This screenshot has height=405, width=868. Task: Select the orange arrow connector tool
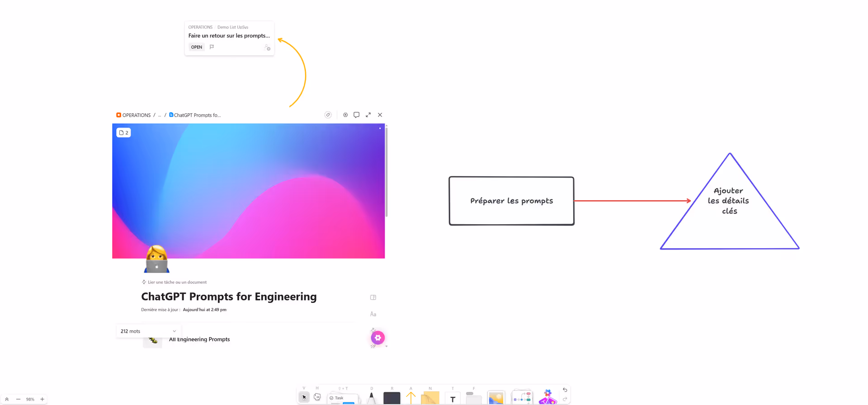[x=410, y=397]
